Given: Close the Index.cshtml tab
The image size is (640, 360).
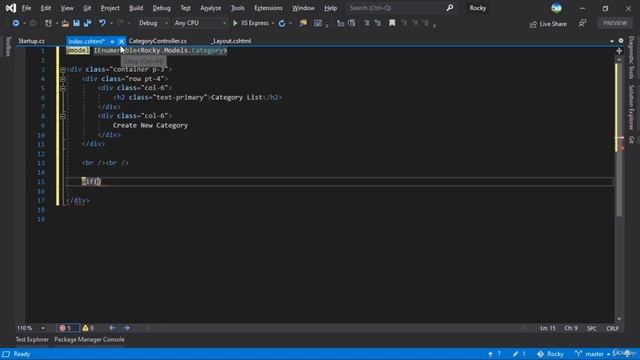Looking at the screenshot, I should [121, 41].
